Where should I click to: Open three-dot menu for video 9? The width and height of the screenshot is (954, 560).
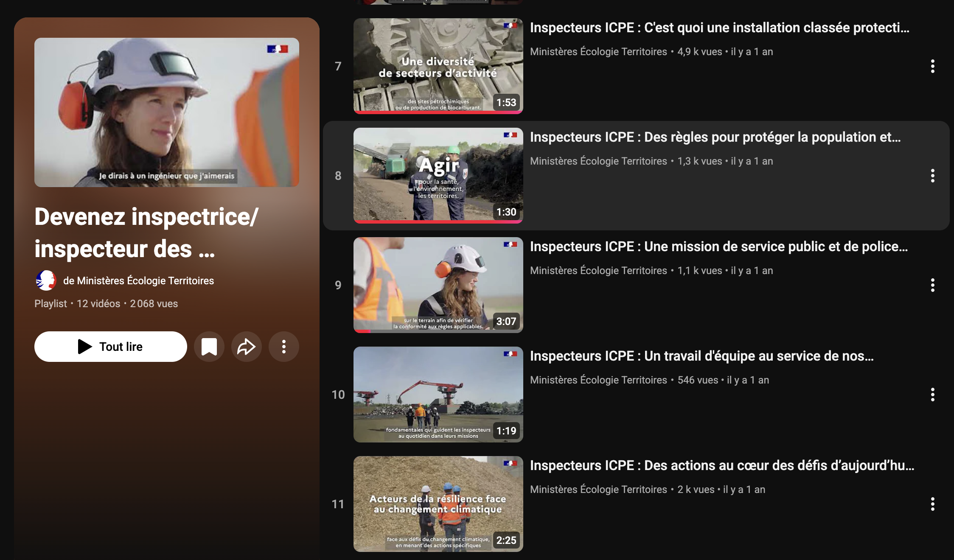tap(932, 285)
